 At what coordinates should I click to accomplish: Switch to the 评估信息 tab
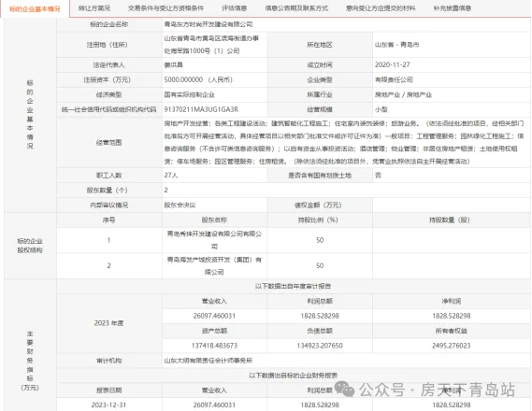pyautogui.click(x=234, y=8)
